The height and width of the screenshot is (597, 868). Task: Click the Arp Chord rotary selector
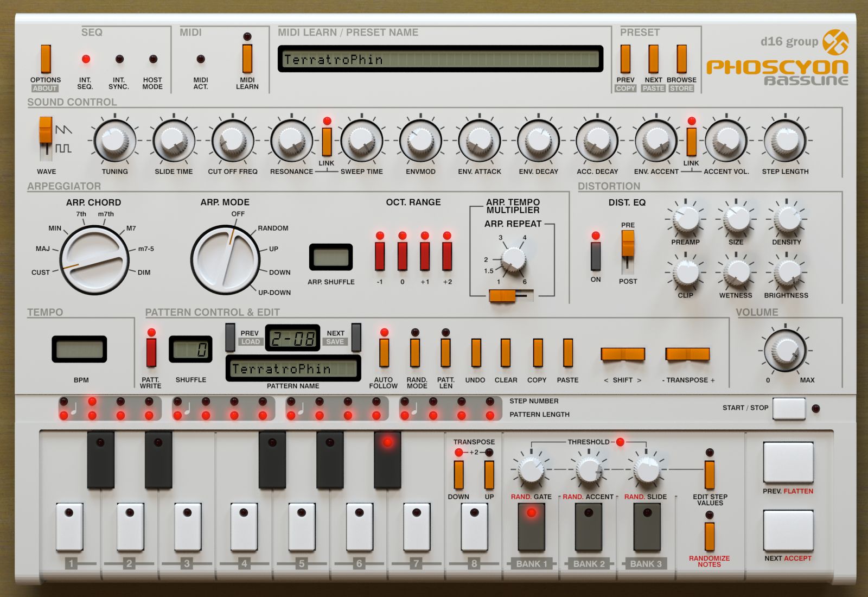click(x=94, y=261)
